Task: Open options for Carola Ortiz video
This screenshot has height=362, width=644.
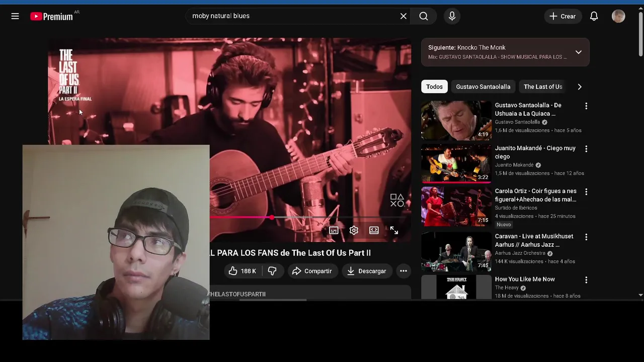Action: (586, 192)
